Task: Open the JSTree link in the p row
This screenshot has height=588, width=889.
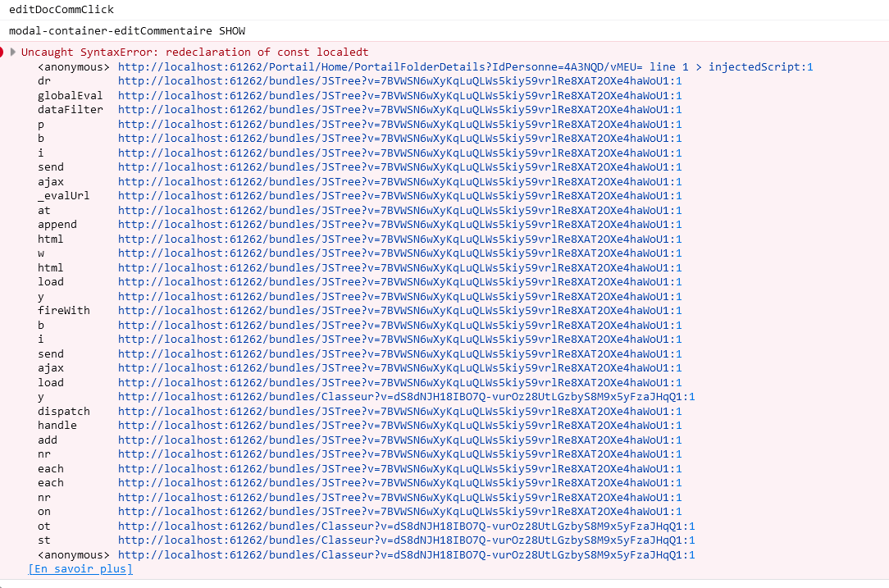Action: coord(399,124)
